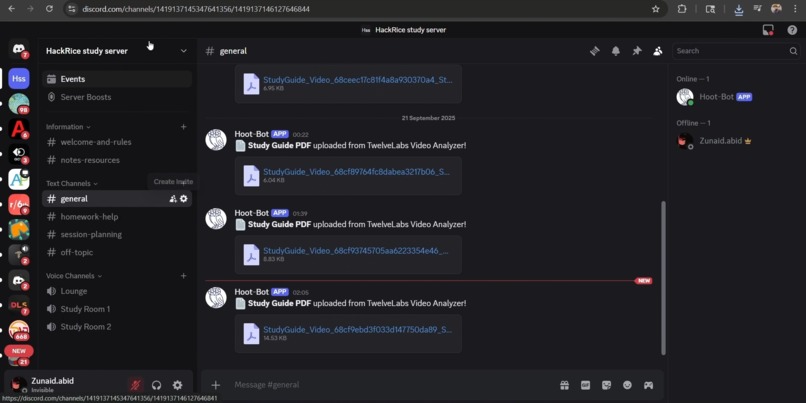Join Study Room 2 voice channel
Image resolution: width=806 pixels, height=403 pixels.
click(117, 327)
